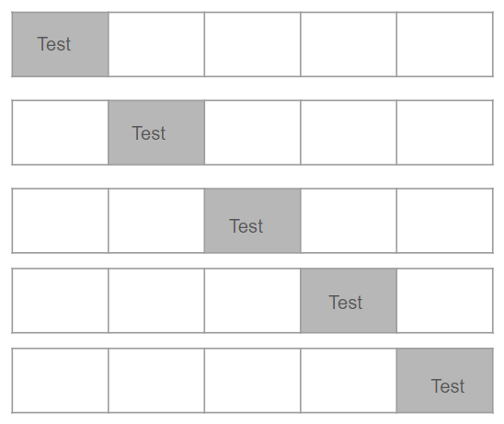Click the middle empty cell in first row
This screenshot has width=504, height=424.
click(x=252, y=44)
